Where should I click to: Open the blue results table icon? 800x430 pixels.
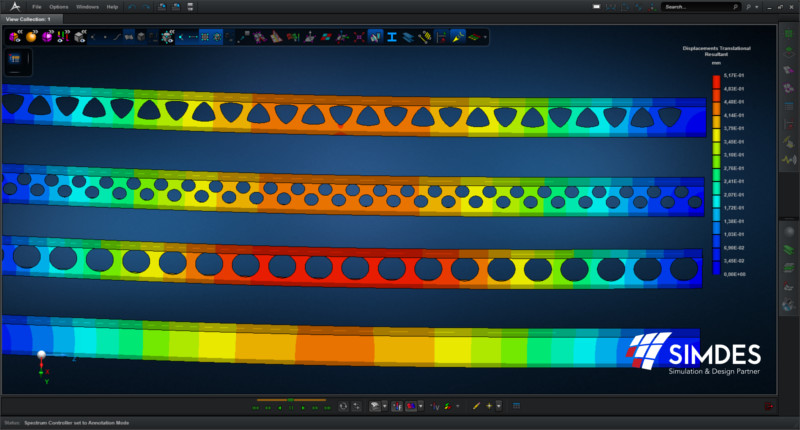click(x=516, y=406)
